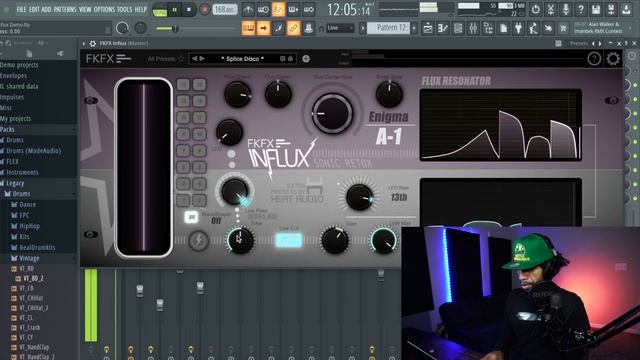
Task: Click the save project floppy icon
Action: tap(596, 9)
